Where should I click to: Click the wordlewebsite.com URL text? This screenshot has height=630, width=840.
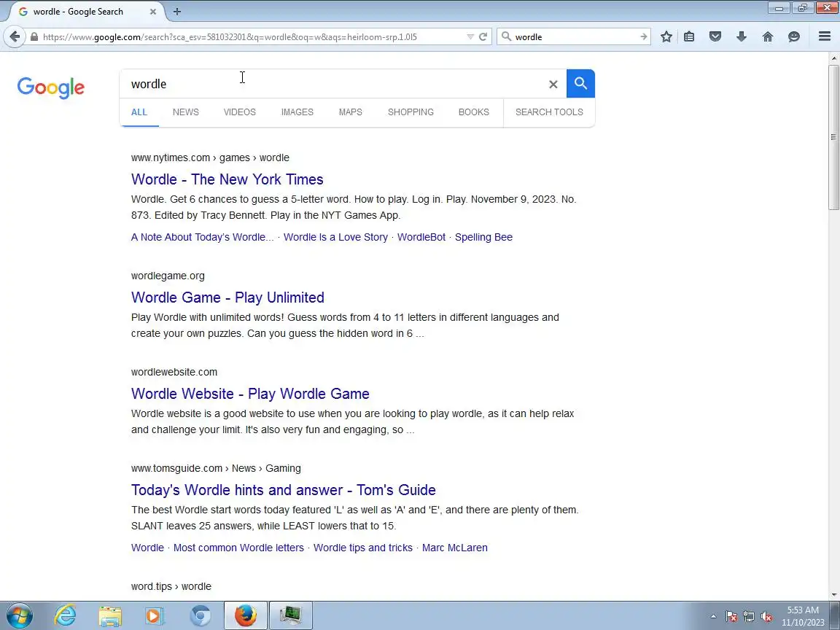click(174, 373)
